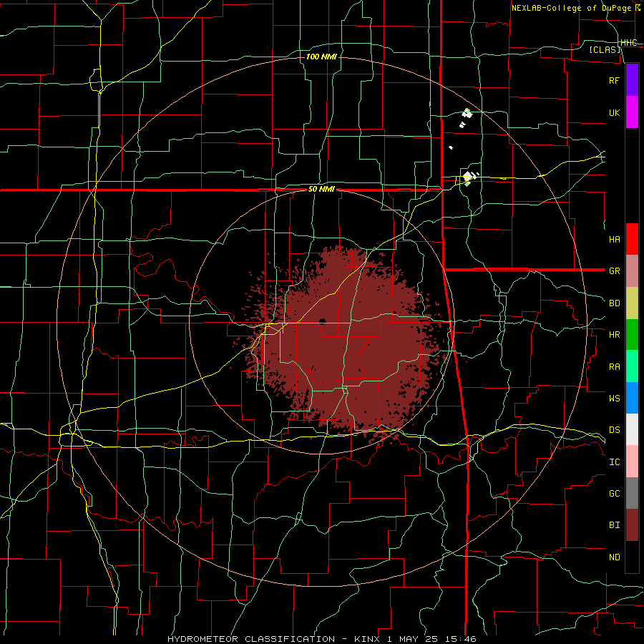Click the 'GR' legend label
The height and width of the screenshot is (644, 644).
(615, 271)
